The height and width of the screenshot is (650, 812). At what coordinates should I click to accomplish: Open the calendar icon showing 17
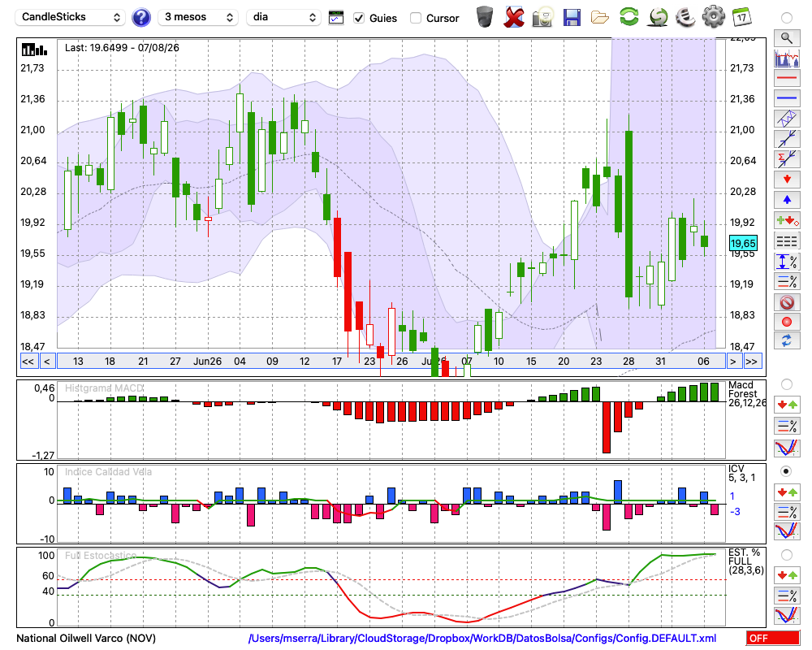click(741, 18)
